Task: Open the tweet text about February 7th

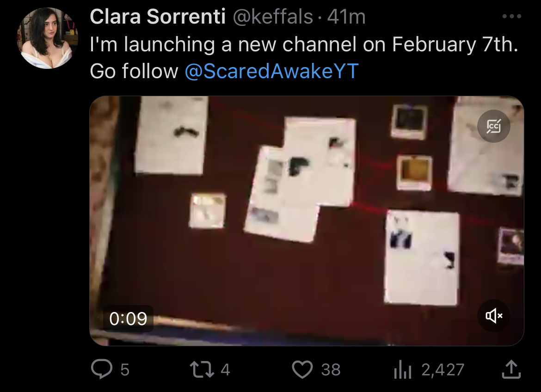Action: (x=304, y=58)
